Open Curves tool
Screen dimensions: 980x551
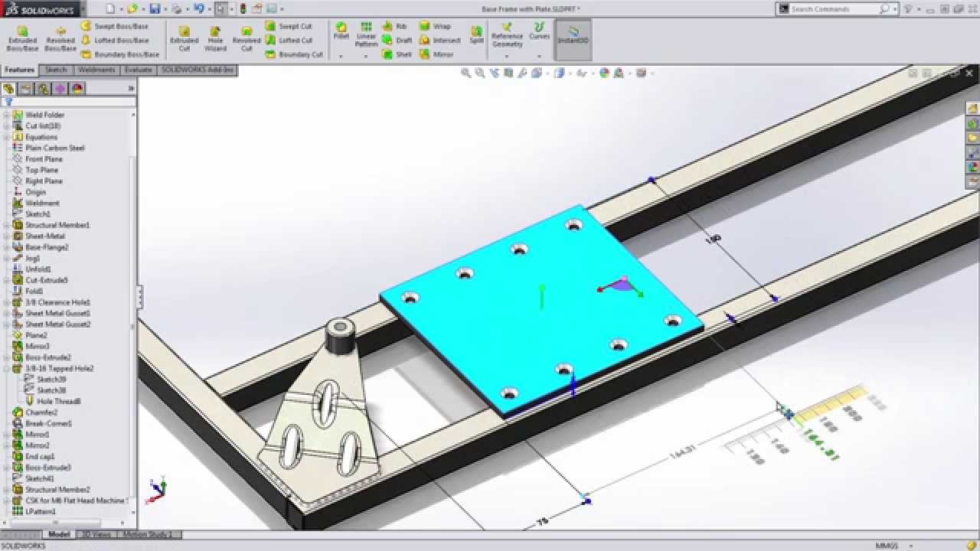pyautogui.click(x=539, y=31)
